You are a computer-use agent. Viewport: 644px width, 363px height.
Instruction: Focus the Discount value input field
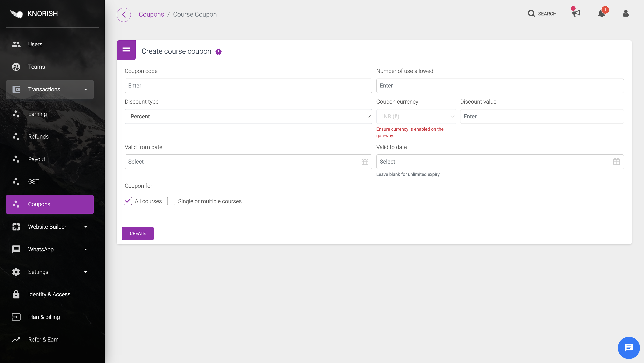coord(542,116)
